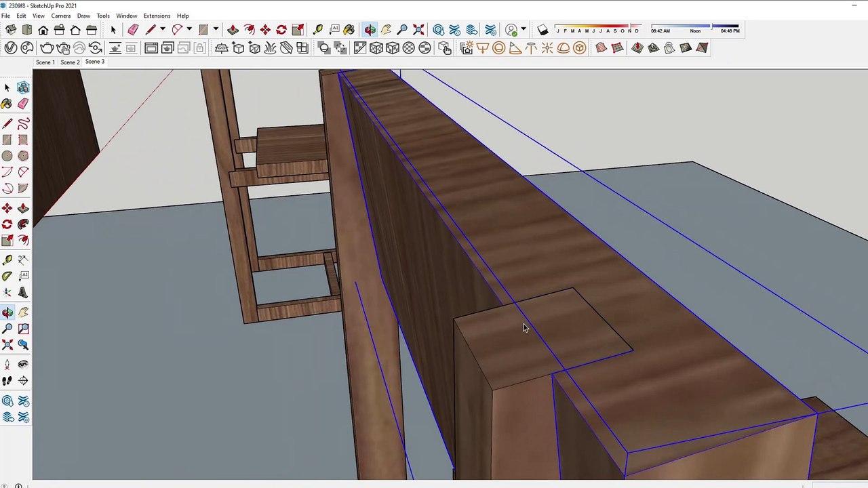Select the Pan hand tool in top toolbar
This screenshot has width=868, height=488.
[x=386, y=30]
